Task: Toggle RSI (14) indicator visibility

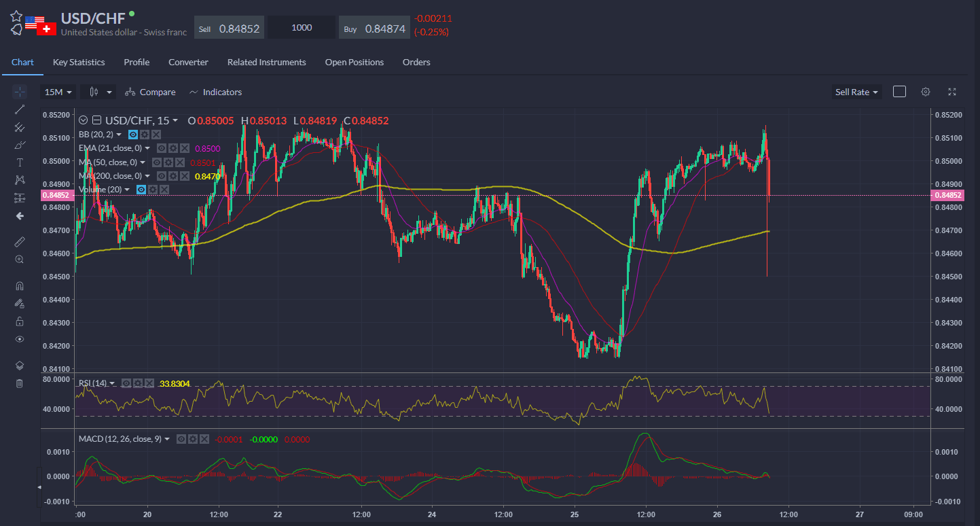Action: click(126, 383)
